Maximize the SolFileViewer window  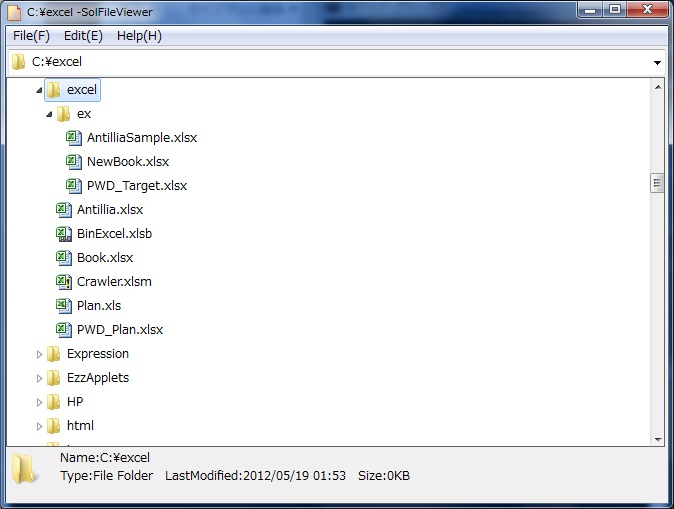click(x=615, y=10)
